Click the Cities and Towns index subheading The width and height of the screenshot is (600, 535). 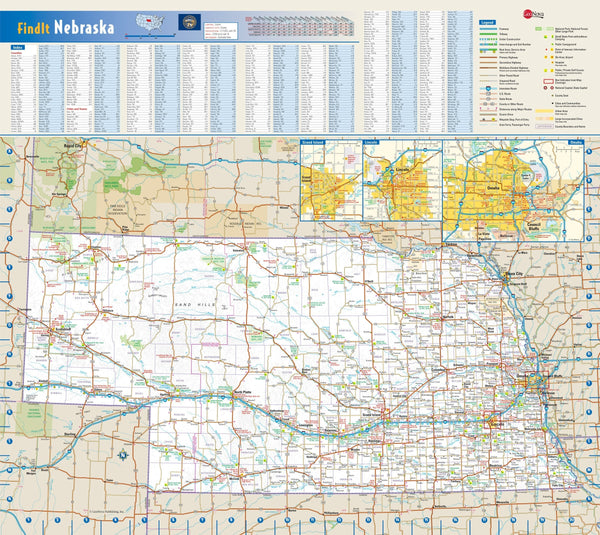[x=77, y=109]
